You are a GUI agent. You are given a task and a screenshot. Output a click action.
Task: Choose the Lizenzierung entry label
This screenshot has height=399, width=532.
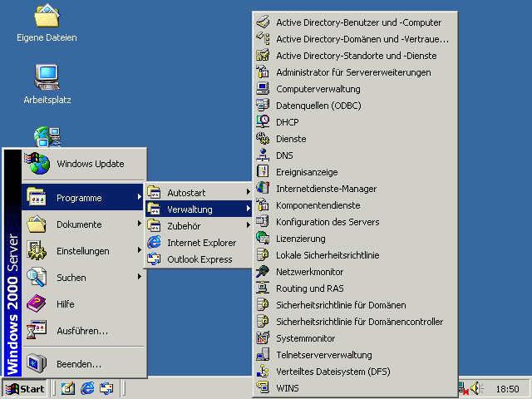click(x=301, y=239)
